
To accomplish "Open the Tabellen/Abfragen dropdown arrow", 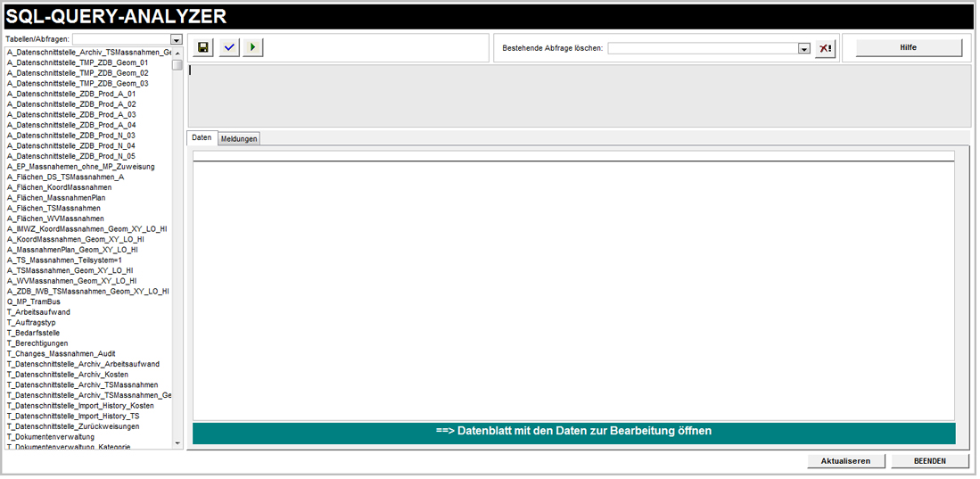I will pos(177,40).
